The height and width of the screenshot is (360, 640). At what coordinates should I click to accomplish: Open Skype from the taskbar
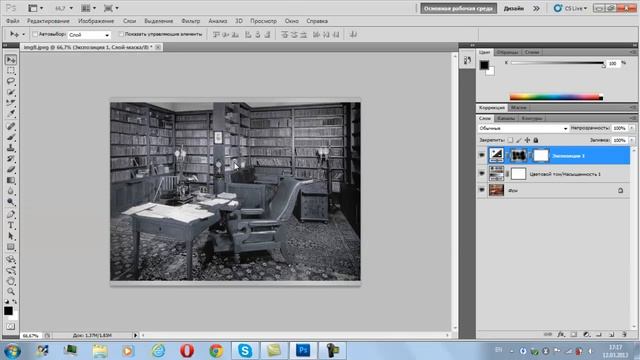pos(245,351)
